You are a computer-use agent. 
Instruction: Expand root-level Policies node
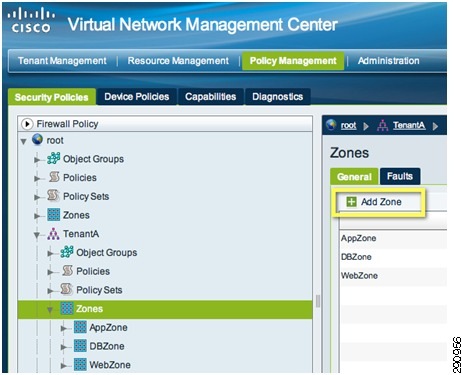37,179
